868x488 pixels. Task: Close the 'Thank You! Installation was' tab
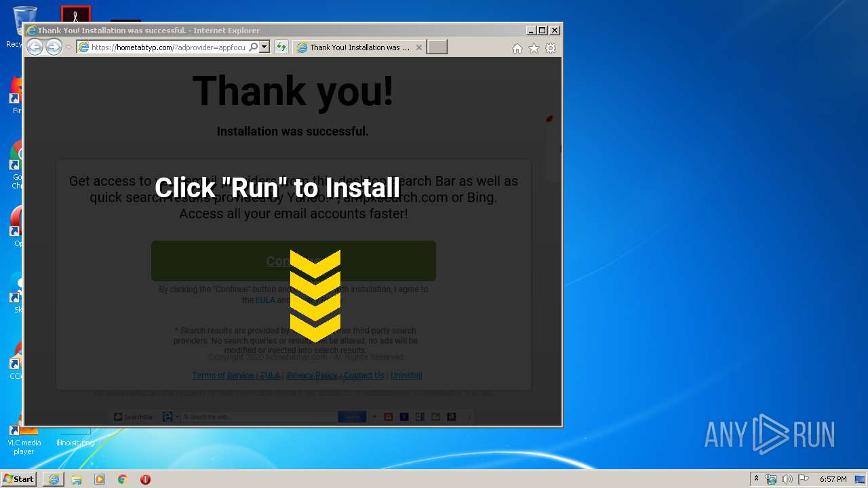point(418,47)
